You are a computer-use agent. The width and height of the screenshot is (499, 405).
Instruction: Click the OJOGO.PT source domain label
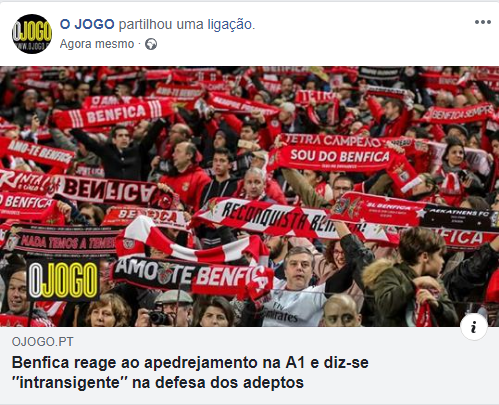(42, 342)
